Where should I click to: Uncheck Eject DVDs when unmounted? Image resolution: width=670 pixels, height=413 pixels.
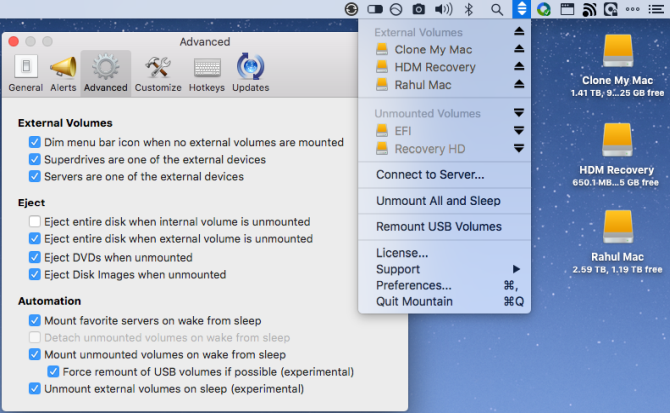tap(36, 257)
